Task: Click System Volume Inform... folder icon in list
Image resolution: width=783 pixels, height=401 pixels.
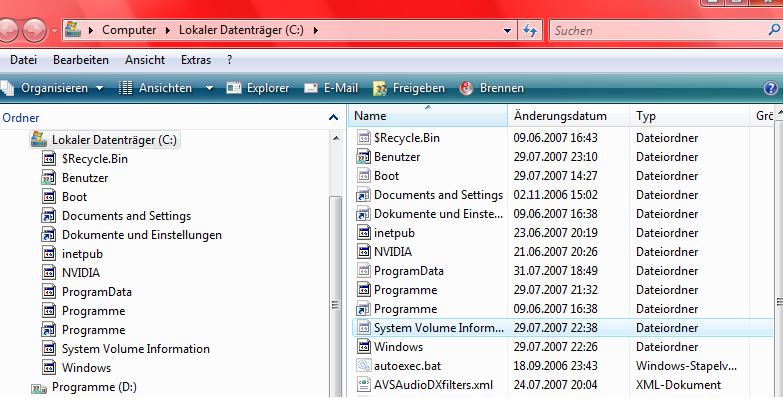Action: coord(364,328)
